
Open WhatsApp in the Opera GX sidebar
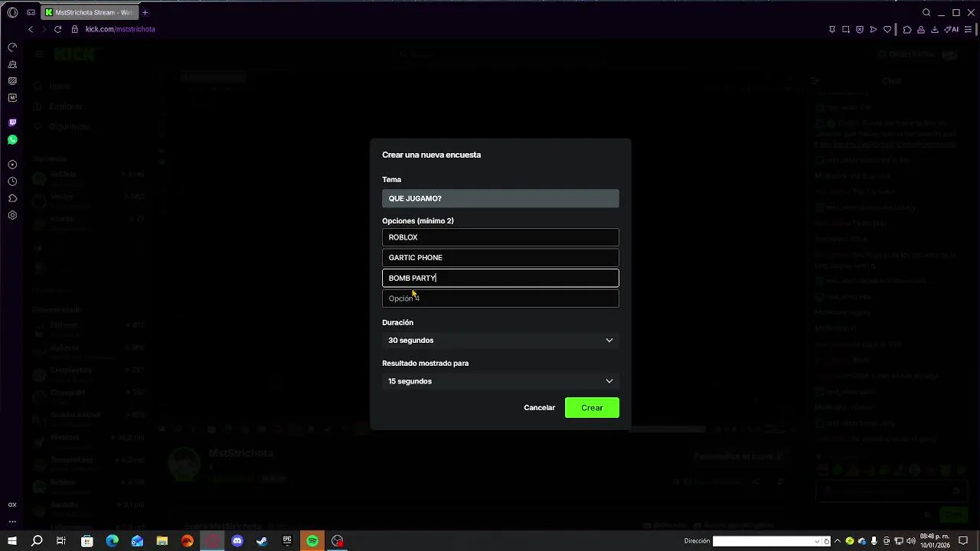coord(12,140)
